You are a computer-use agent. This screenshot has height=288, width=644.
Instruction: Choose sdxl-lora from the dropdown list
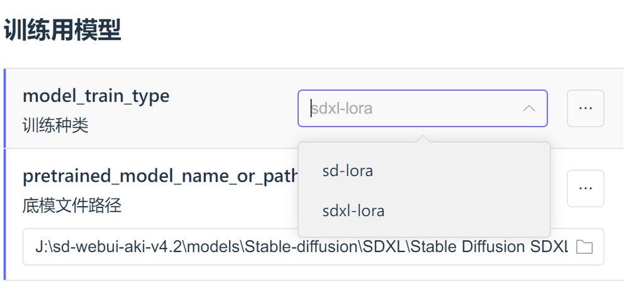point(353,211)
